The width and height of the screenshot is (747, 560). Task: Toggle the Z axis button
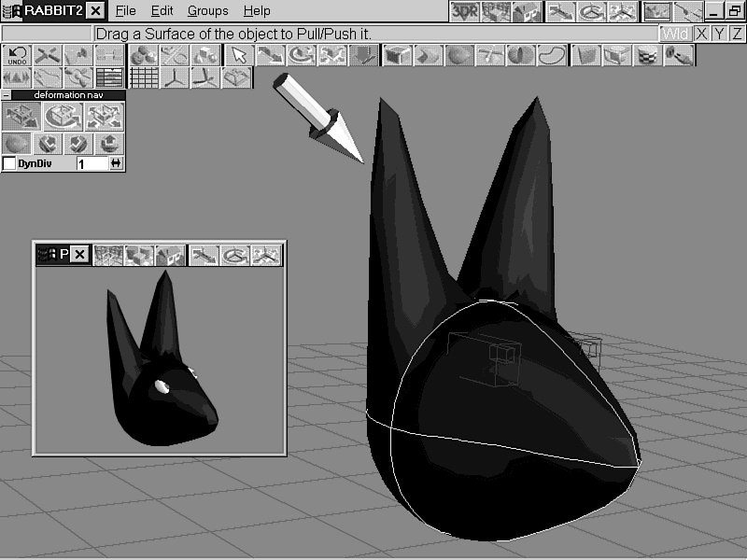737,34
